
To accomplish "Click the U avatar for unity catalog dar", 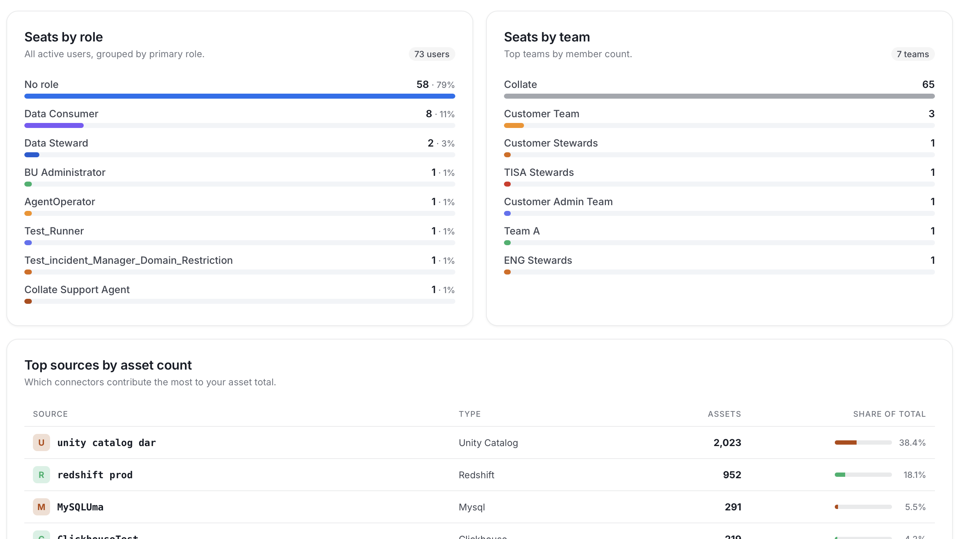I will (41, 442).
